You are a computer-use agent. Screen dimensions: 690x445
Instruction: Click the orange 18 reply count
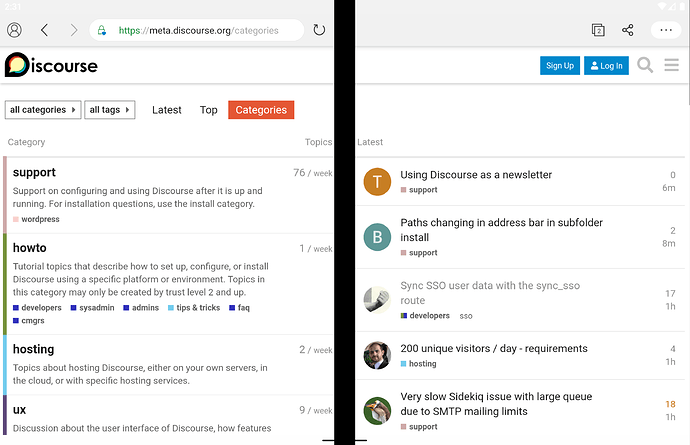point(670,404)
